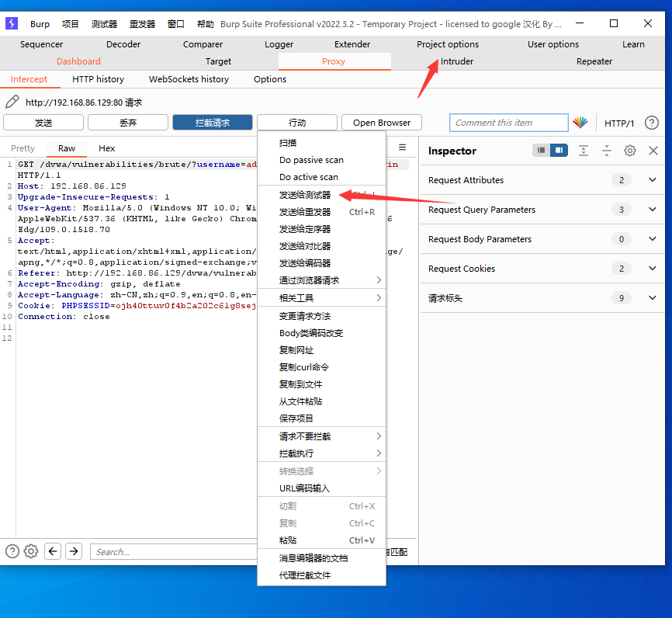This screenshot has width=672, height=618.
Task: Click the 丢弃 drop button
Action: pyautogui.click(x=128, y=123)
